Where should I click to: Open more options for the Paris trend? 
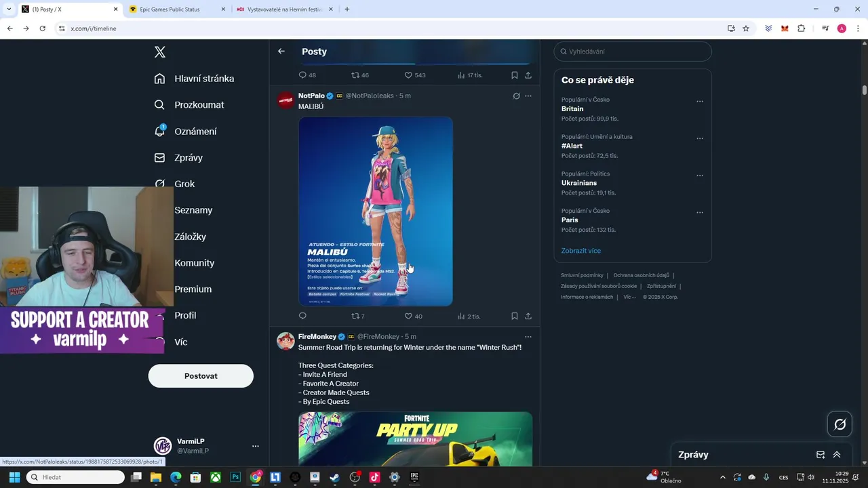700,212
